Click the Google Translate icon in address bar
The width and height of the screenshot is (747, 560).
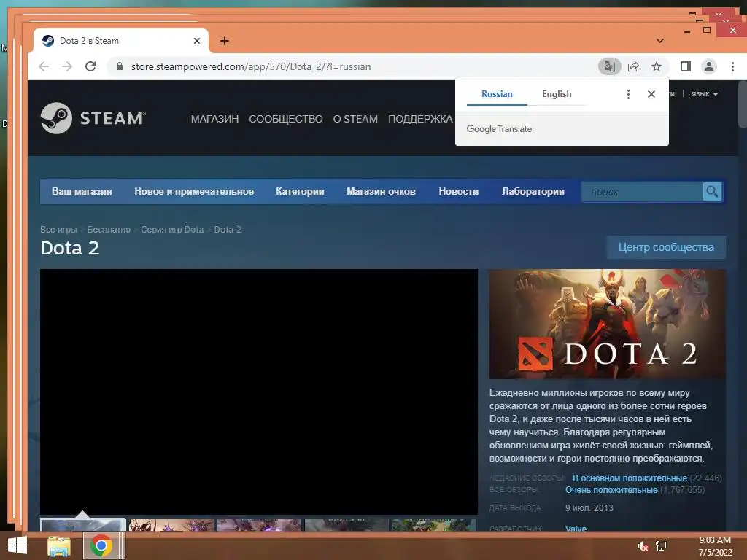click(609, 66)
